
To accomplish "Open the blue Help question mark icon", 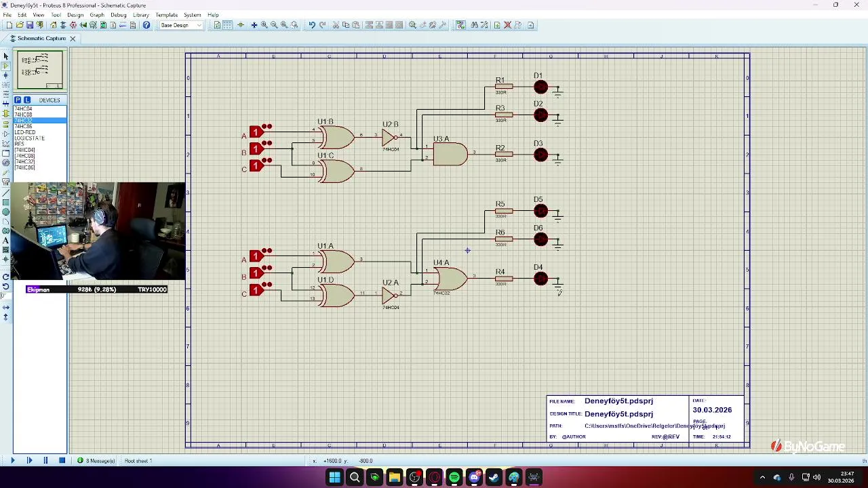I will (146, 25).
